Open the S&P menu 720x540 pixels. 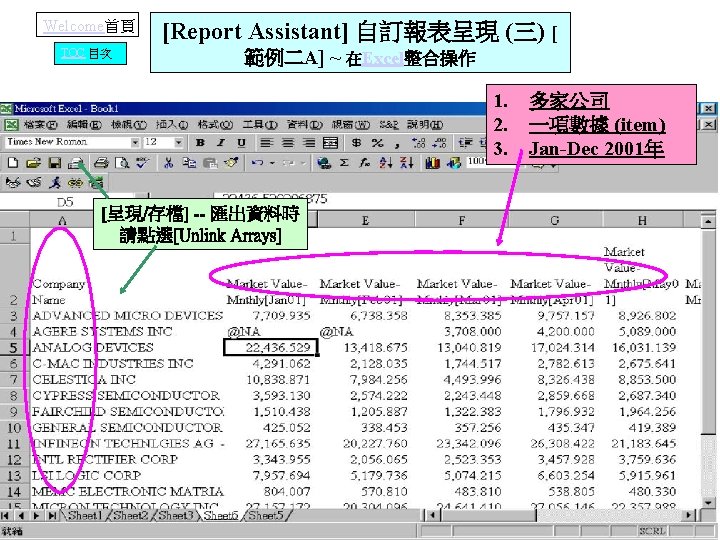(x=388, y=124)
